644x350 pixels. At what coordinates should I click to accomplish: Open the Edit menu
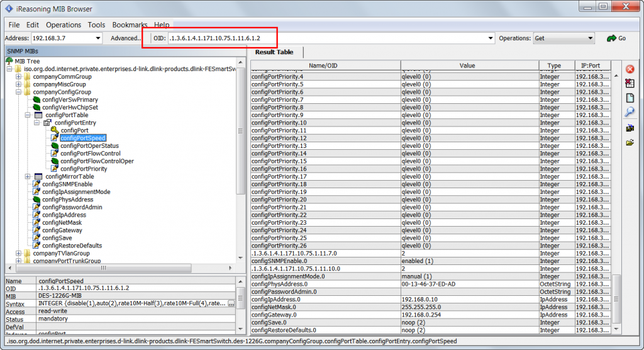33,25
